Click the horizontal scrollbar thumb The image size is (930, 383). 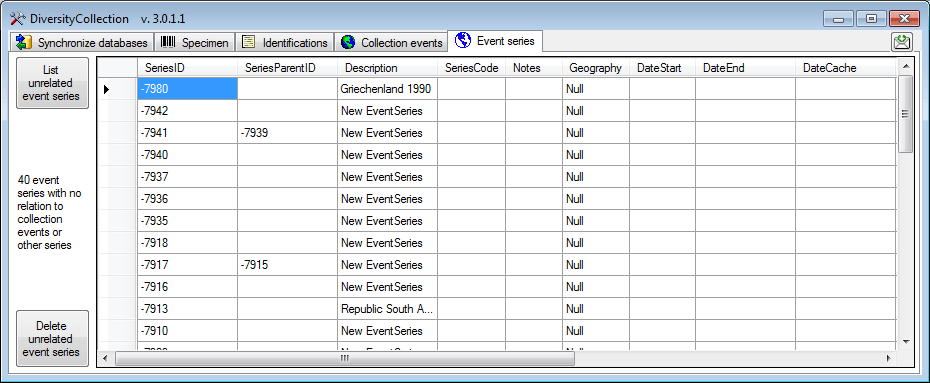tap(345, 359)
